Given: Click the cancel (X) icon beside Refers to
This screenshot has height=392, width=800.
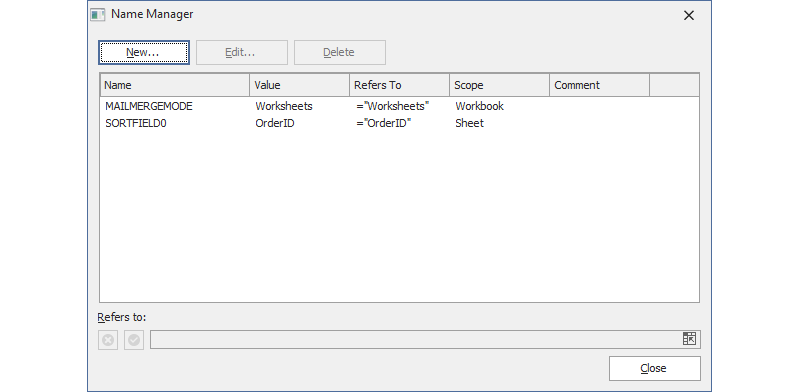Looking at the screenshot, I should 108,340.
